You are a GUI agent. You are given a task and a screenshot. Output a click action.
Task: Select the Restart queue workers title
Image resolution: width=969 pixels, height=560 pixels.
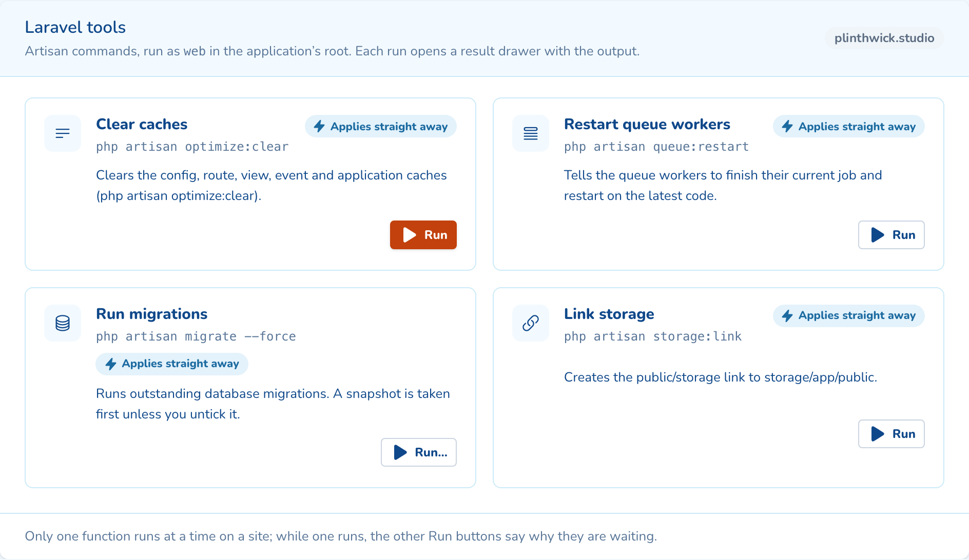647,124
